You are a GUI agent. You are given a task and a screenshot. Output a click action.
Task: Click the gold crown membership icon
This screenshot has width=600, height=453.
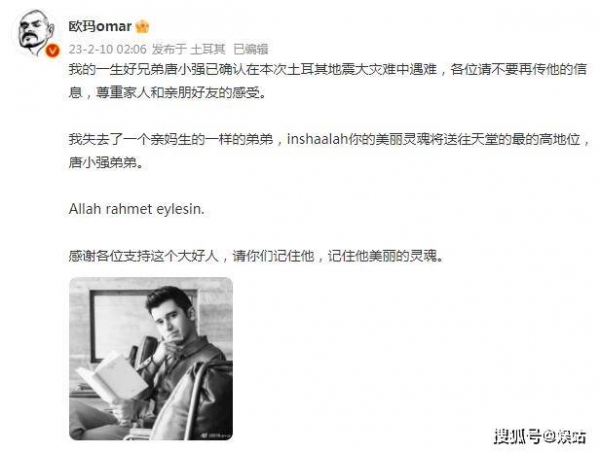(x=142, y=26)
